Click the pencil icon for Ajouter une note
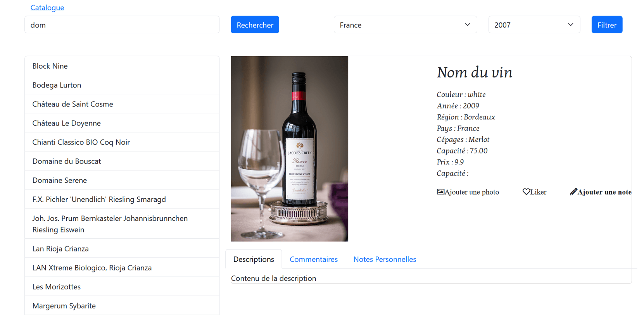 (573, 192)
